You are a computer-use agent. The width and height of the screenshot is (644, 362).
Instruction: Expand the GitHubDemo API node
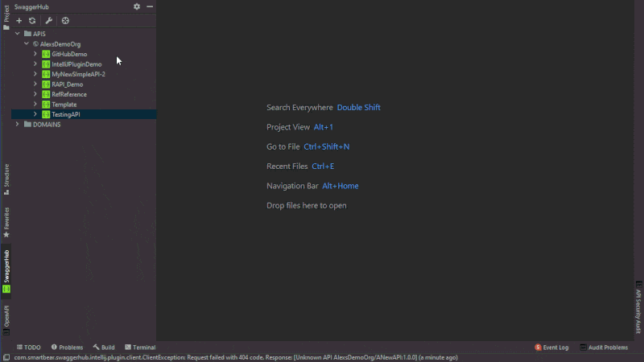(x=35, y=54)
